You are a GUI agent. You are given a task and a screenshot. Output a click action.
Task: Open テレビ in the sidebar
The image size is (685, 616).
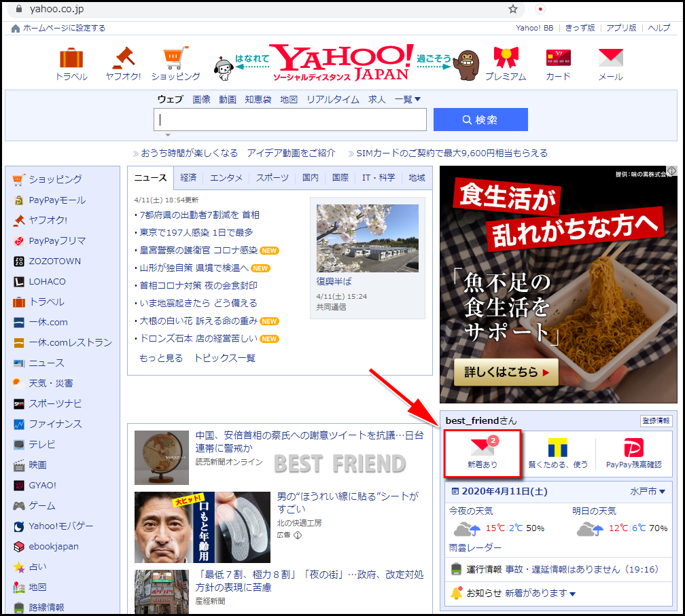tap(42, 444)
